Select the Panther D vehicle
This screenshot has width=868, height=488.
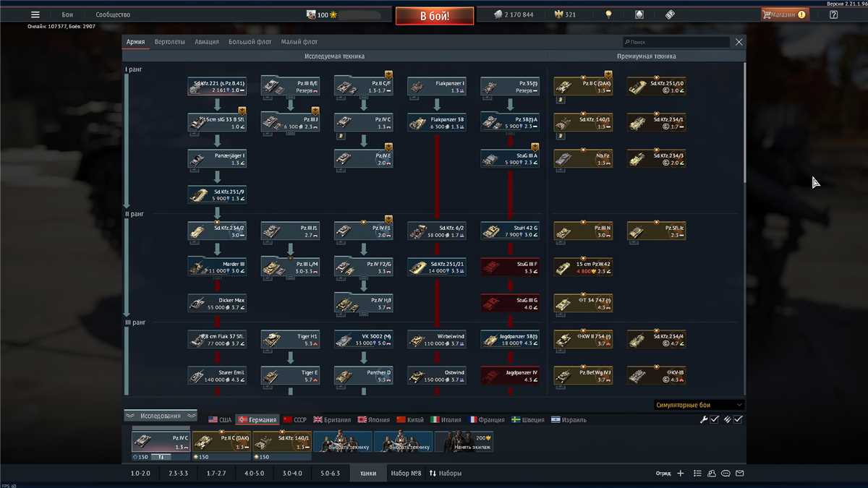[363, 375]
